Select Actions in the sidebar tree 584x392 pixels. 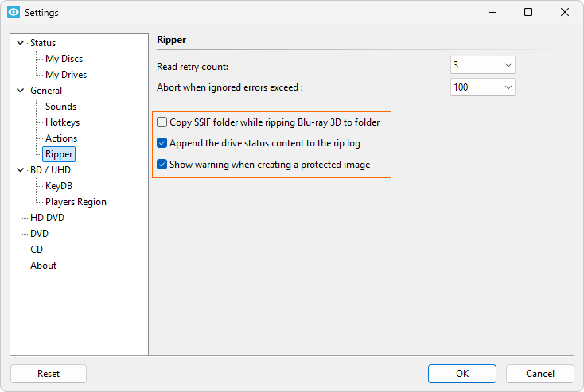(61, 138)
